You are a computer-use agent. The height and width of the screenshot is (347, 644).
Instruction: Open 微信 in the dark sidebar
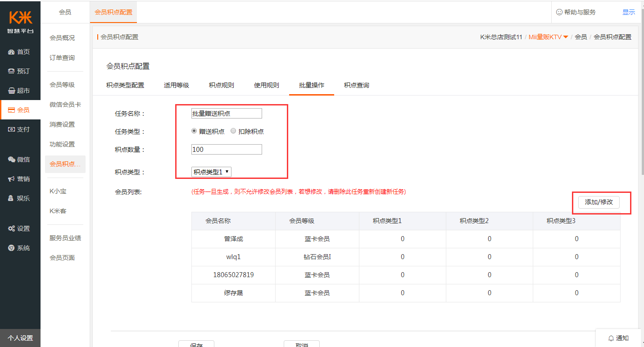(x=20, y=160)
